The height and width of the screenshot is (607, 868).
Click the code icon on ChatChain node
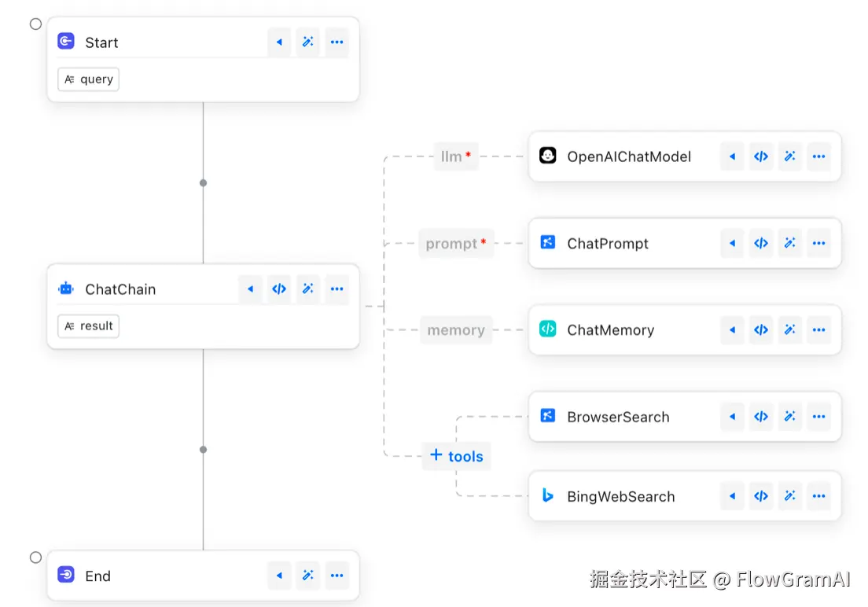(279, 289)
